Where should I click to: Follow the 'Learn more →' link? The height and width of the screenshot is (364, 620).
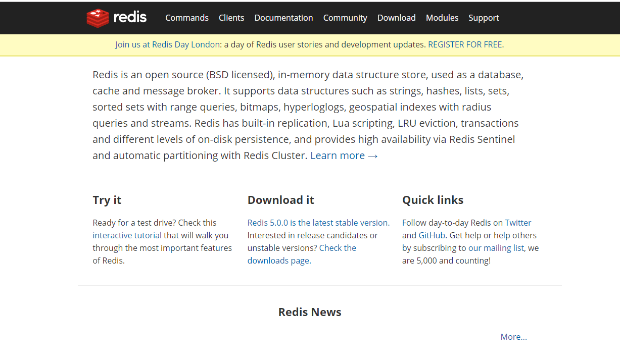point(344,155)
